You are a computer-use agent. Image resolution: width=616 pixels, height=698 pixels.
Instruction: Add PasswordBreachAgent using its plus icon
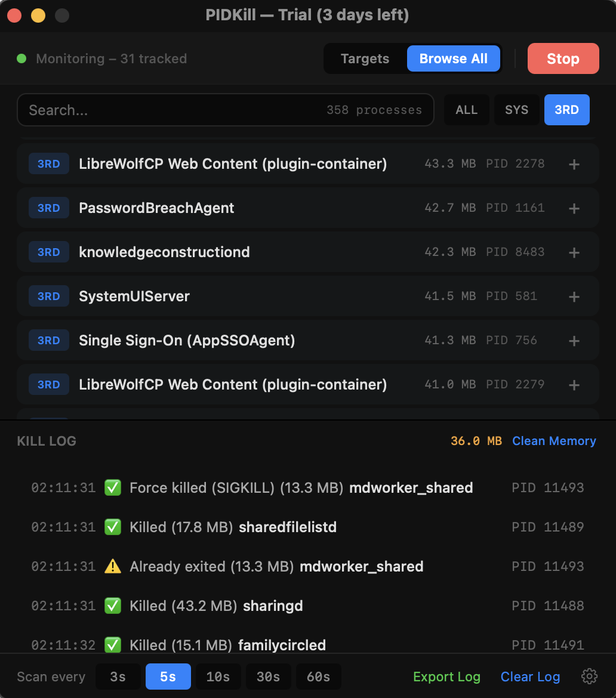click(574, 208)
